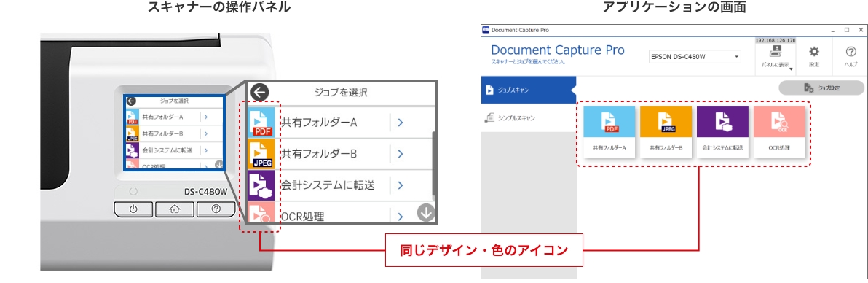Push the scanner's help question-mark button
Image resolution: width=868 pixels, height=283 pixels.
coord(216,209)
